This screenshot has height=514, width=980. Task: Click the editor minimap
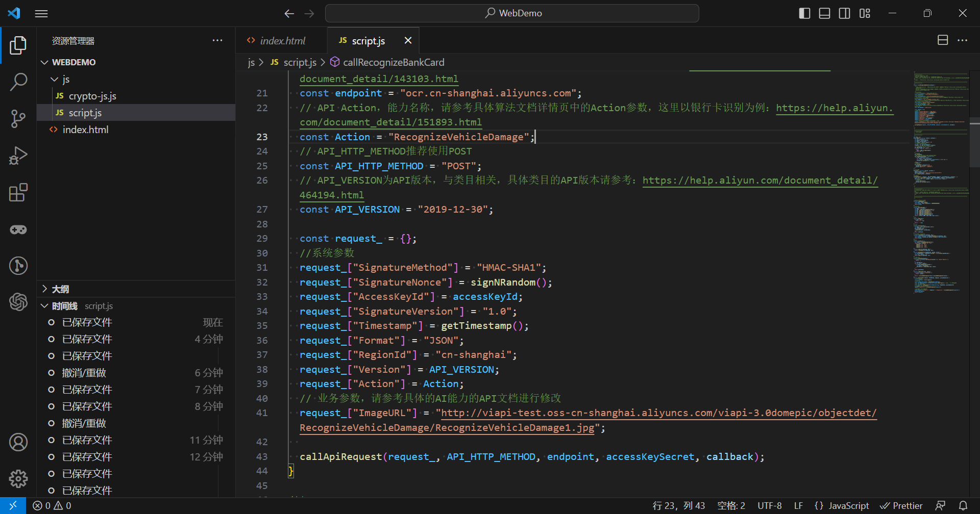pos(941,182)
